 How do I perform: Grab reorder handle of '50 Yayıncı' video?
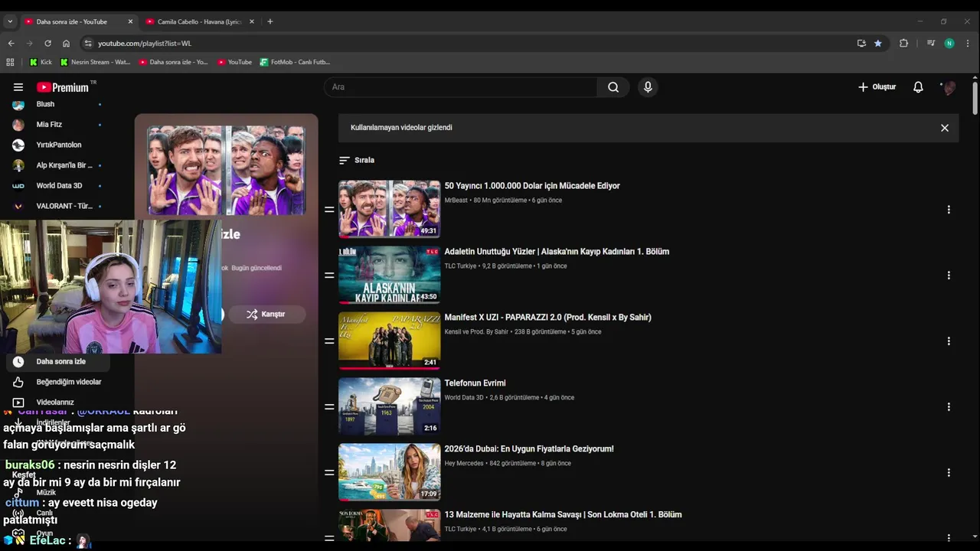329,210
